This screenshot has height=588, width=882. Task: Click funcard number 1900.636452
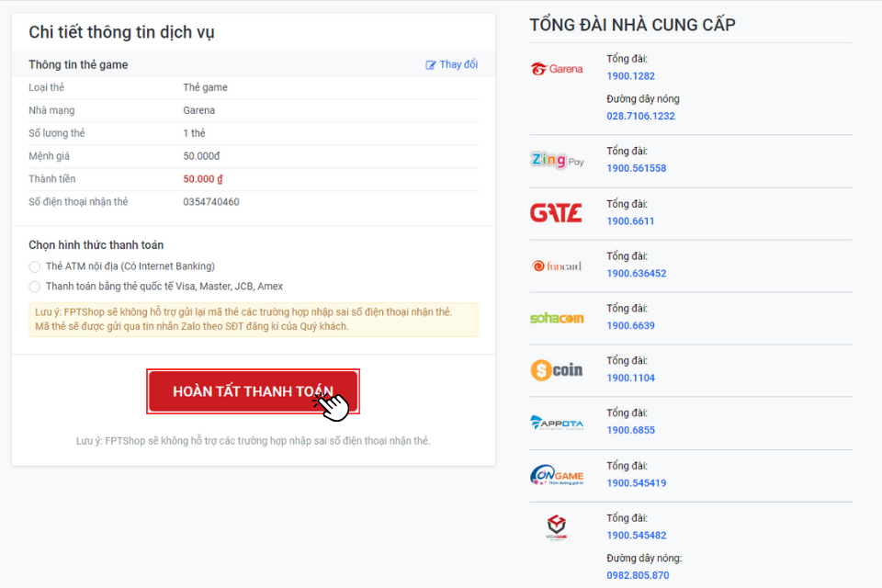coord(636,274)
